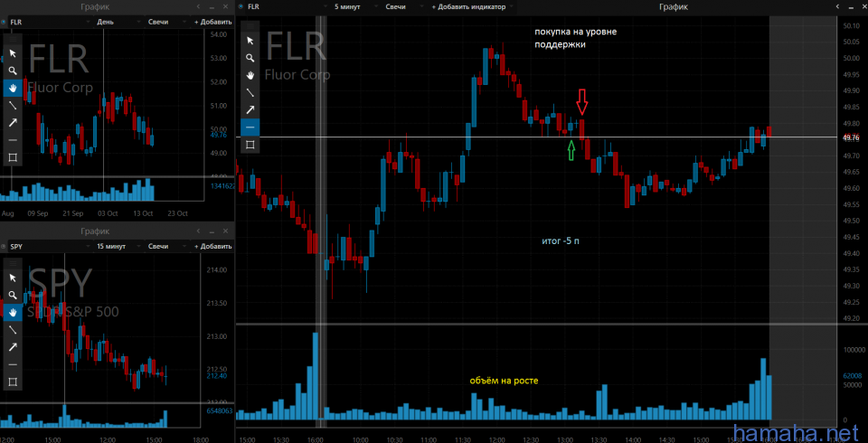The width and height of the screenshot is (868, 443).
Task: Select the arrow drawing tool in SPY chart
Action: 13,347
